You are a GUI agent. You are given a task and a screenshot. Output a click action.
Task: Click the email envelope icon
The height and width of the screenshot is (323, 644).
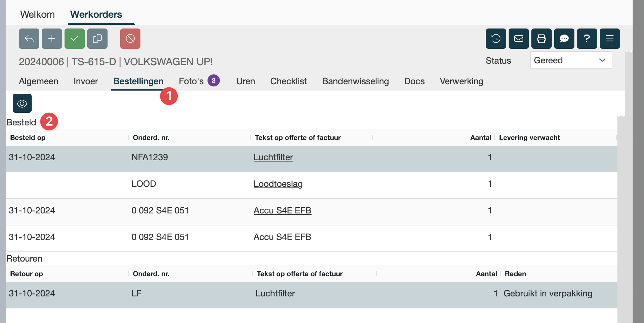tap(519, 39)
